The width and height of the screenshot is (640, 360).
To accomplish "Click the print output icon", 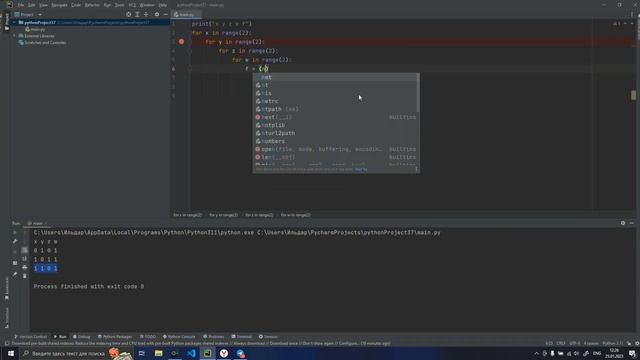I will [x=24, y=267].
